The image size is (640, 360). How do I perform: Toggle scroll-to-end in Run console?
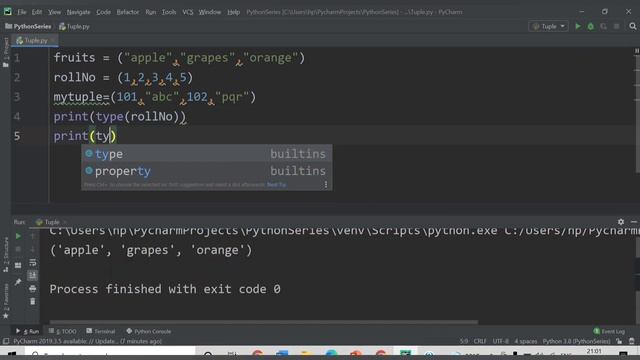[33, 276]
